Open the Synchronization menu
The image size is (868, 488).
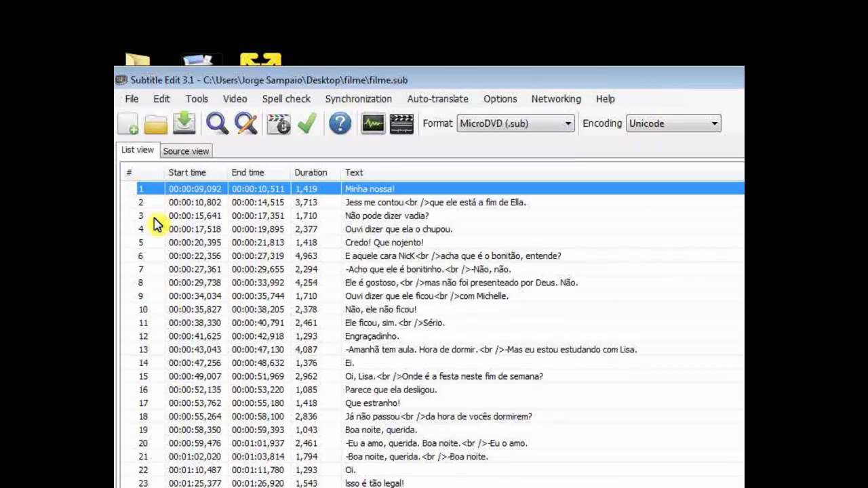pyautogui.click(x=358, y=99)
